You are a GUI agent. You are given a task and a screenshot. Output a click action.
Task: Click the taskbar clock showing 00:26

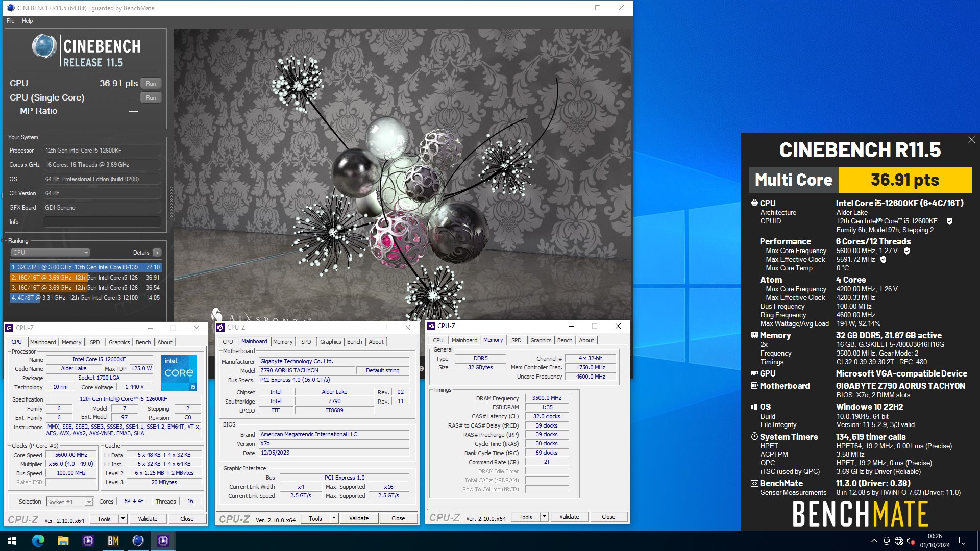click(935, 541)
